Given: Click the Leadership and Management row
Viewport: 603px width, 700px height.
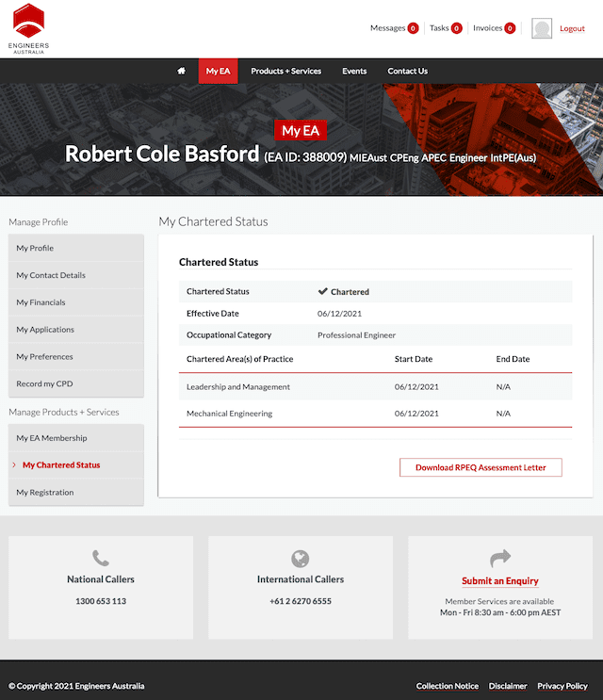Looking at the screenshot, I should pos(375,386).
